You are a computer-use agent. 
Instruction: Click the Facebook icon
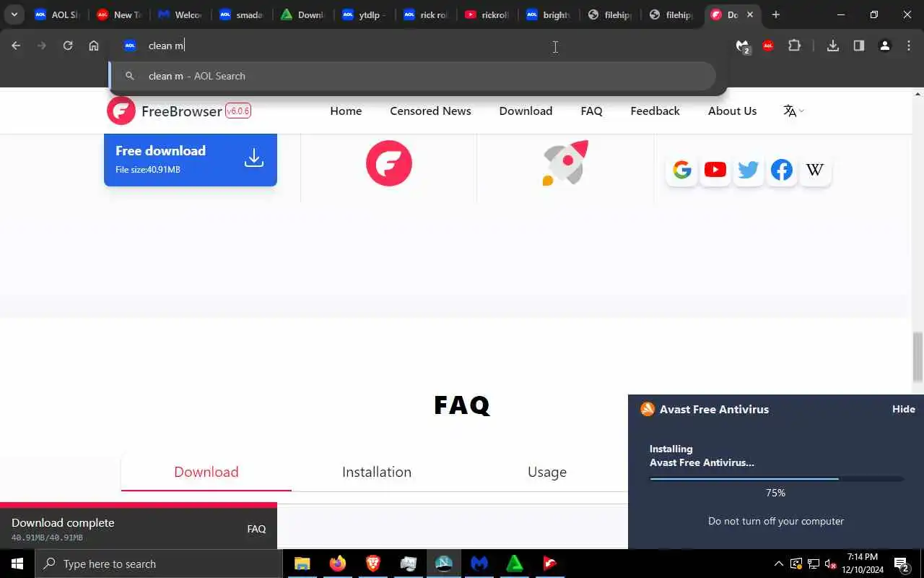point(782,170)
